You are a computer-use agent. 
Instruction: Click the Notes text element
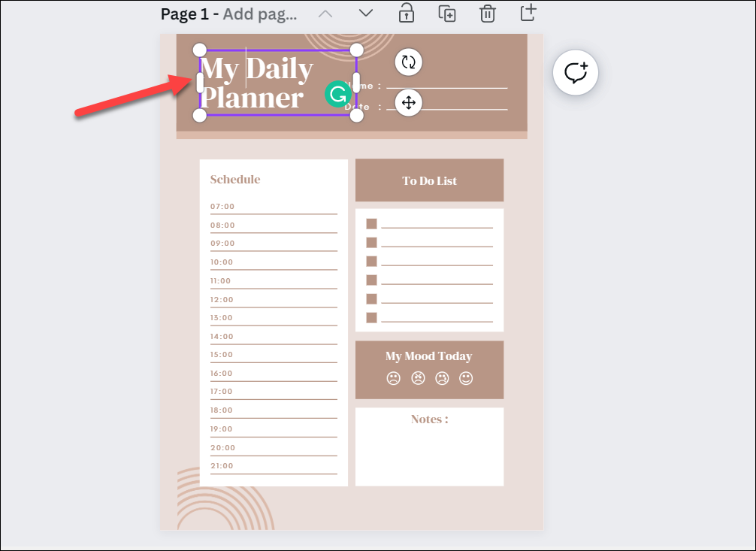[x=429, y=419]
